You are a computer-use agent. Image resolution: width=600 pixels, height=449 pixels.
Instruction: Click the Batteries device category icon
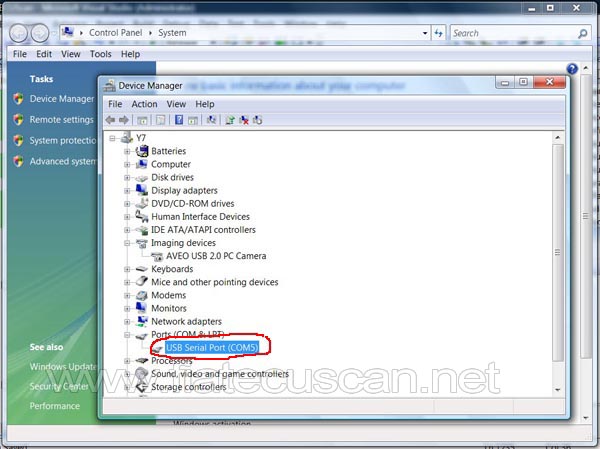click(x=142, y=151)
